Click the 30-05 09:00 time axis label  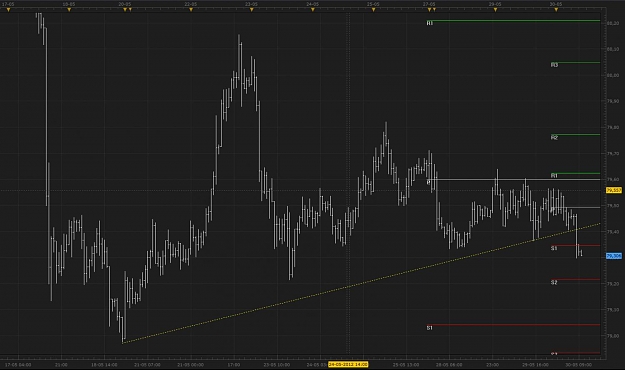click(x=578, y=364)
